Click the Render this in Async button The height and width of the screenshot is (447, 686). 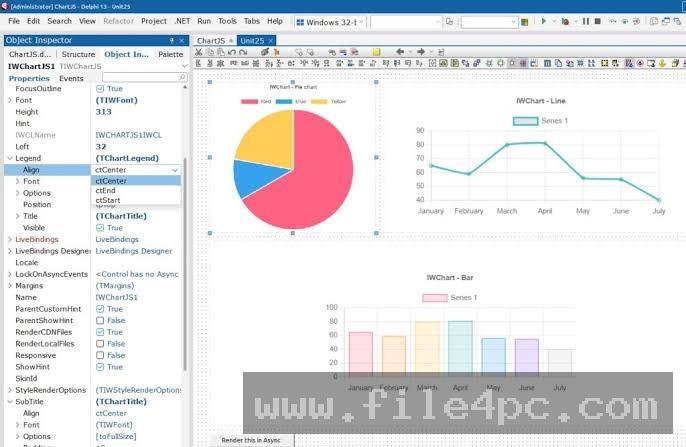pyautogui.click(x=251, y=440)
